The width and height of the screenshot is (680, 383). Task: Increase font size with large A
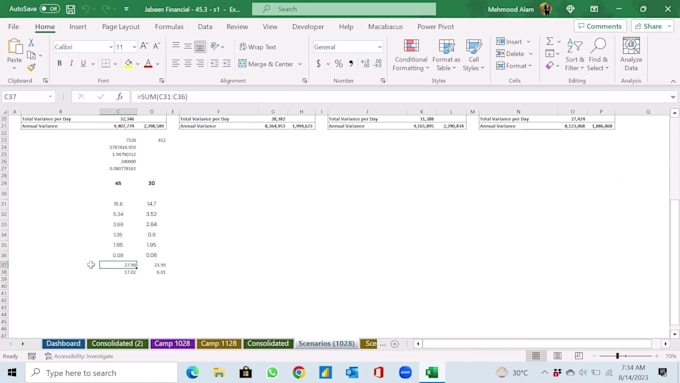pyautogui.click(x=144, y=46)
